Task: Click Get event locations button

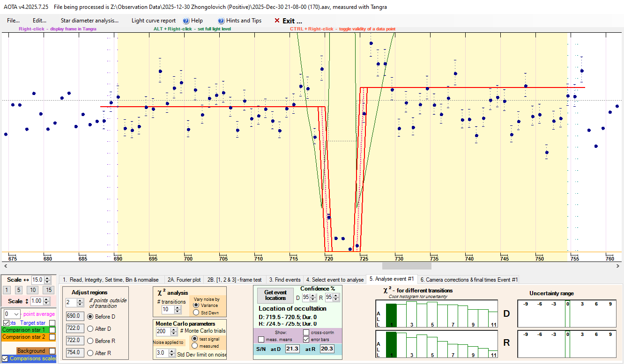Action: tap(275, 295)
